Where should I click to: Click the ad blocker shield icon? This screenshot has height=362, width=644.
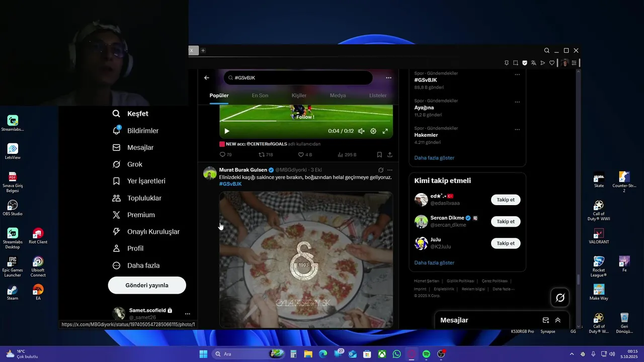click(525, 63)
